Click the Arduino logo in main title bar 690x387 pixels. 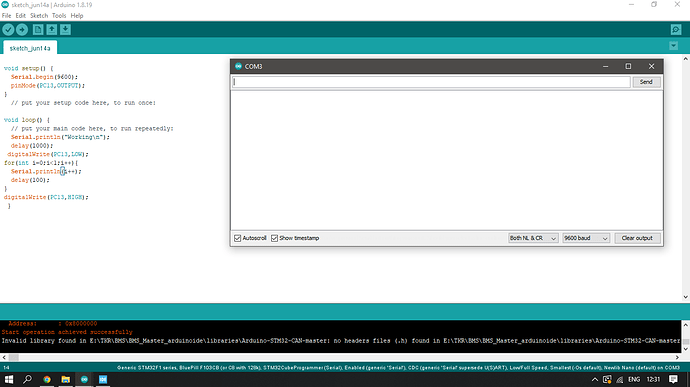5,4
